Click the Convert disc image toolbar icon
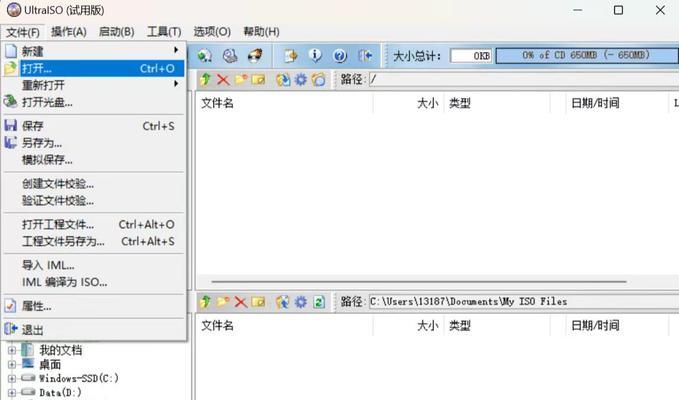Image resolution: width=679 pixels, height=400 pixels. [x=205, y=55]
